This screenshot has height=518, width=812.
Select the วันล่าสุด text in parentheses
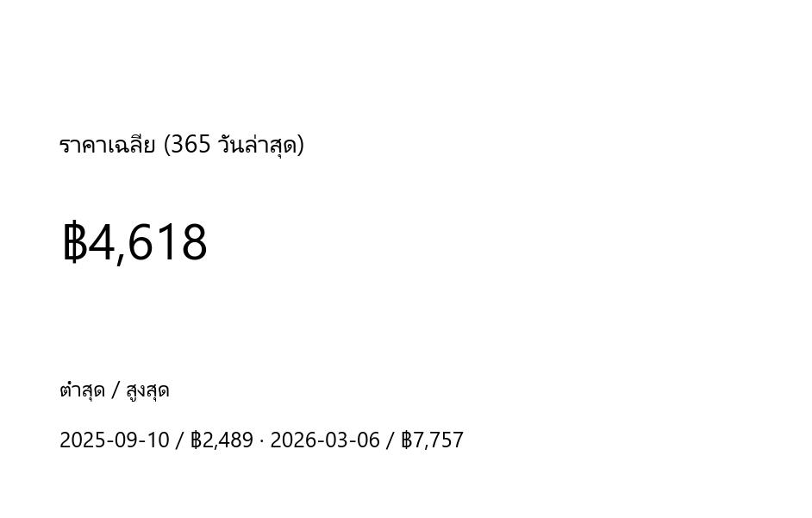[x=257, y=145]
